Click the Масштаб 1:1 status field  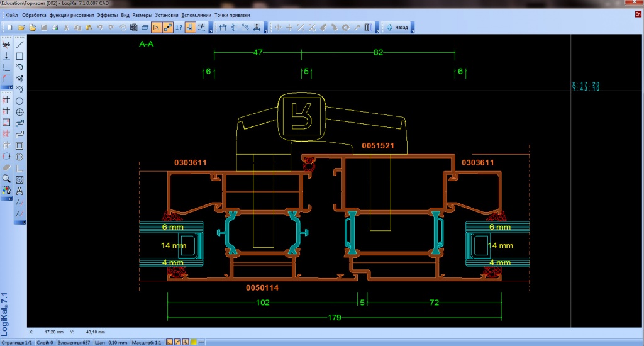[146, 342]
